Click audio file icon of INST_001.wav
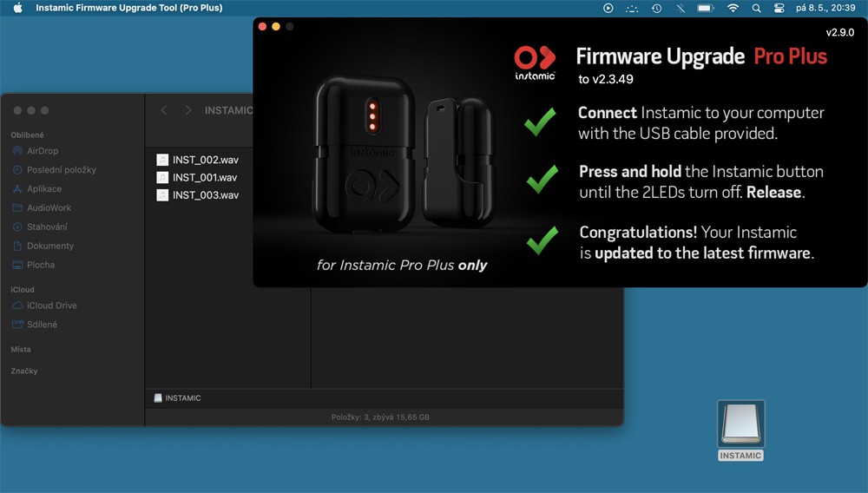The height and width of the screenshot is (493, 868). tap(162, 178)
